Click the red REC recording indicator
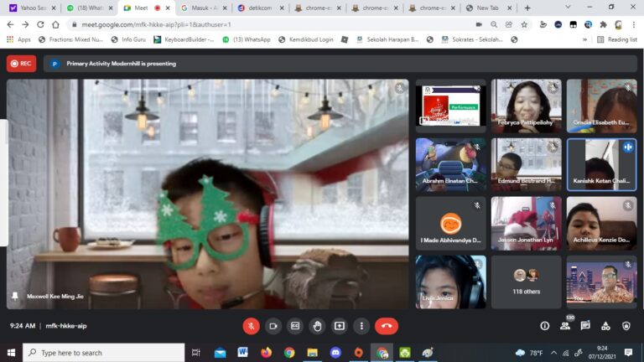The width and height of the screenshot is (644, 362). coord(21,63)
